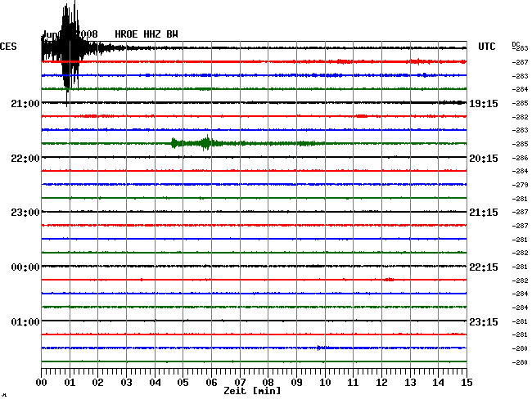Click the large black earthquake waveform burst
The height and width of the screenshot is (404, 532).
[x=70, y=51]
